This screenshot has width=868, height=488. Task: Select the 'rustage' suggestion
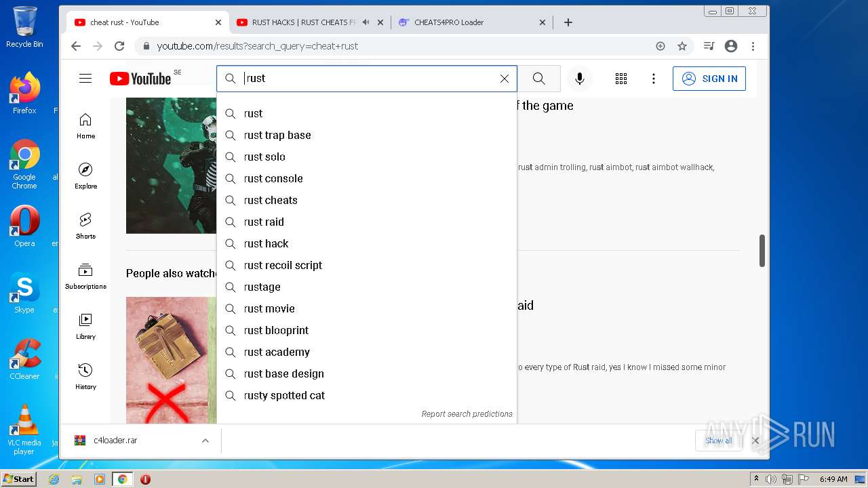[x=367, y=287]
